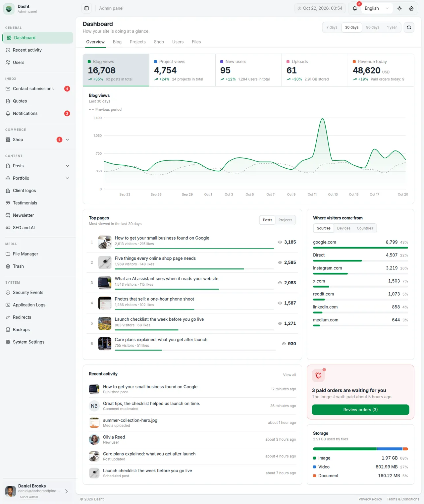The image size is (424, 504).
Task: Select the 1 year range
Action: click(392, 28)
